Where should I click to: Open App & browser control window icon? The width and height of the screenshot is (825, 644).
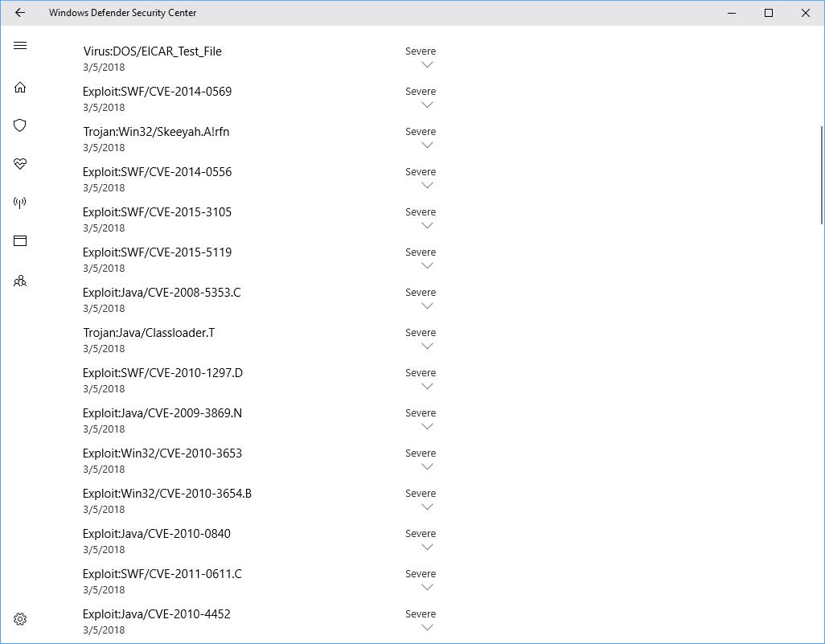[x=20, y=241]
